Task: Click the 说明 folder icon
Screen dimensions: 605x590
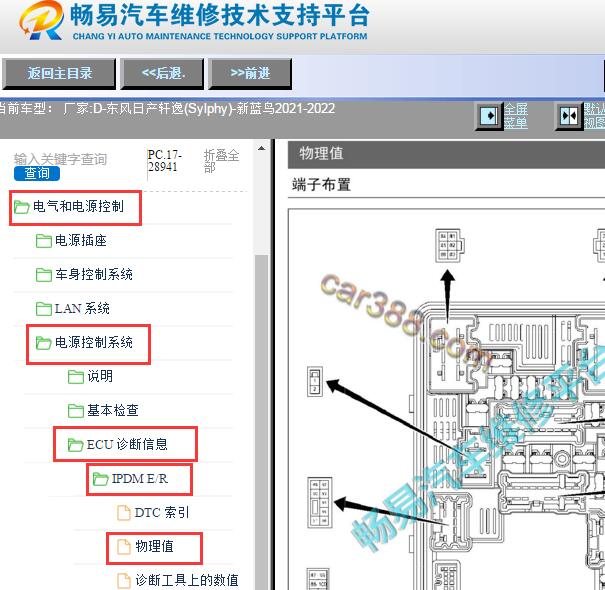Action: coord(76,377)
